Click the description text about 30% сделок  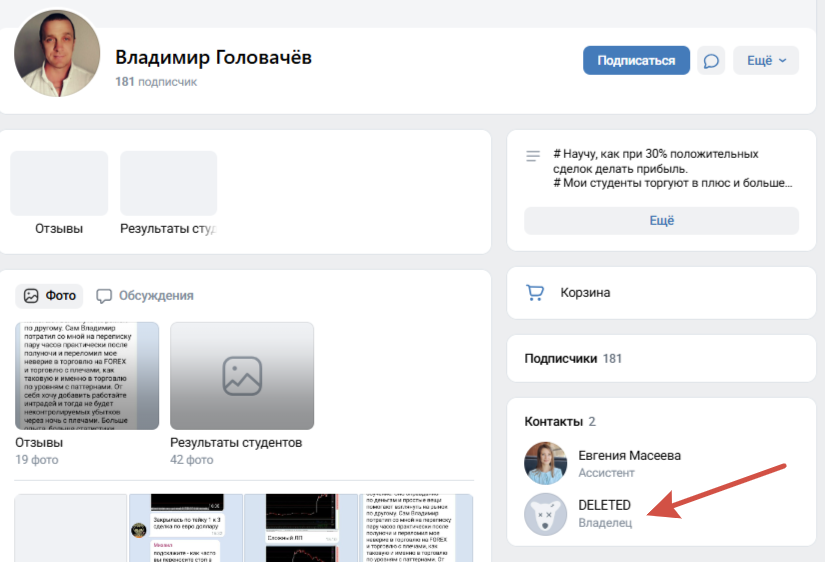tap(672, 168)
